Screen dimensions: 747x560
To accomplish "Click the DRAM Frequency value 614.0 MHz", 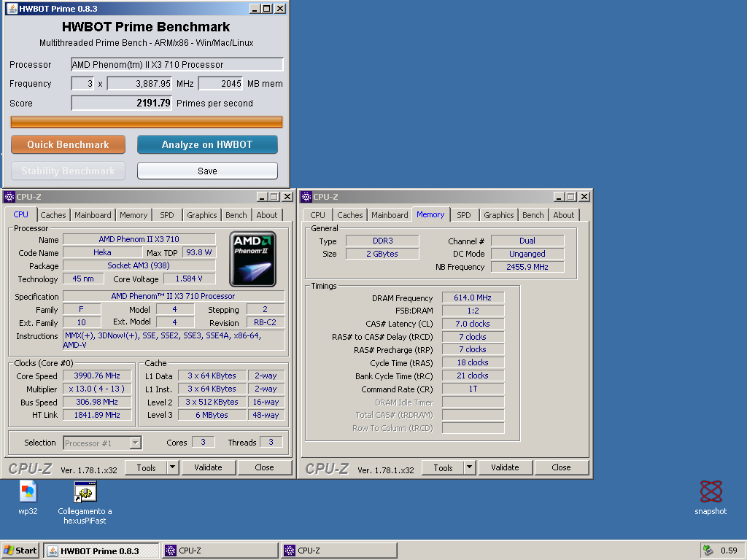I will point(473,297).
